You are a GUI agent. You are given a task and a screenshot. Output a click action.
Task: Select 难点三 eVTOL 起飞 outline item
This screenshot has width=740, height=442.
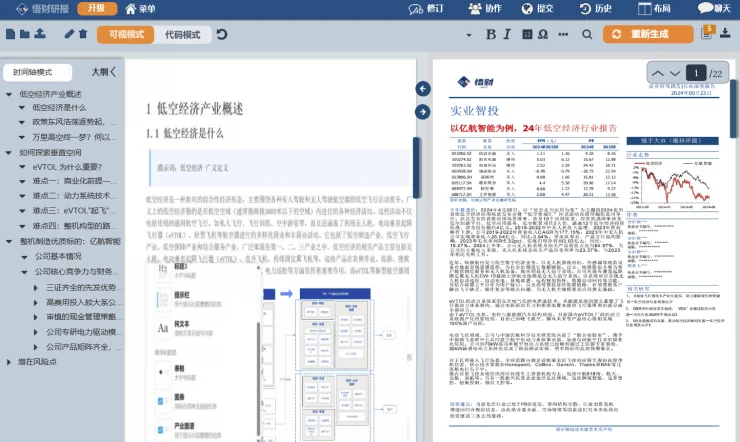click(73, 211)
